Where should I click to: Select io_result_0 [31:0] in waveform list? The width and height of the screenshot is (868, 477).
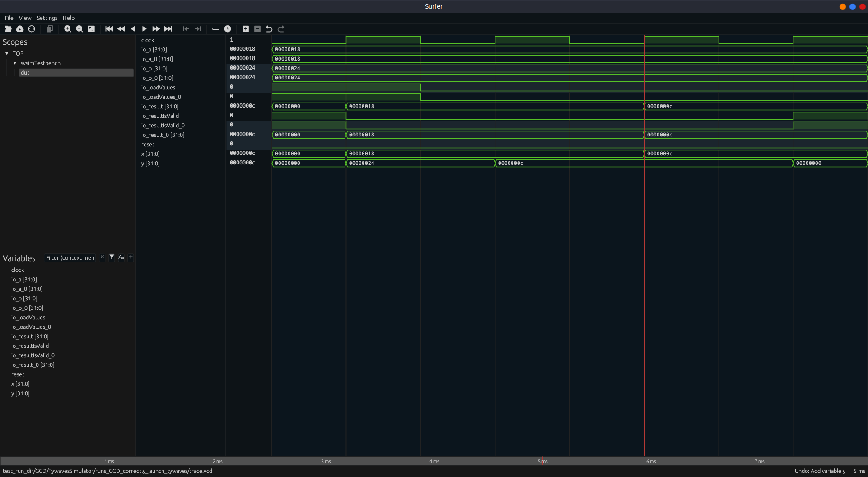(163, 135)
